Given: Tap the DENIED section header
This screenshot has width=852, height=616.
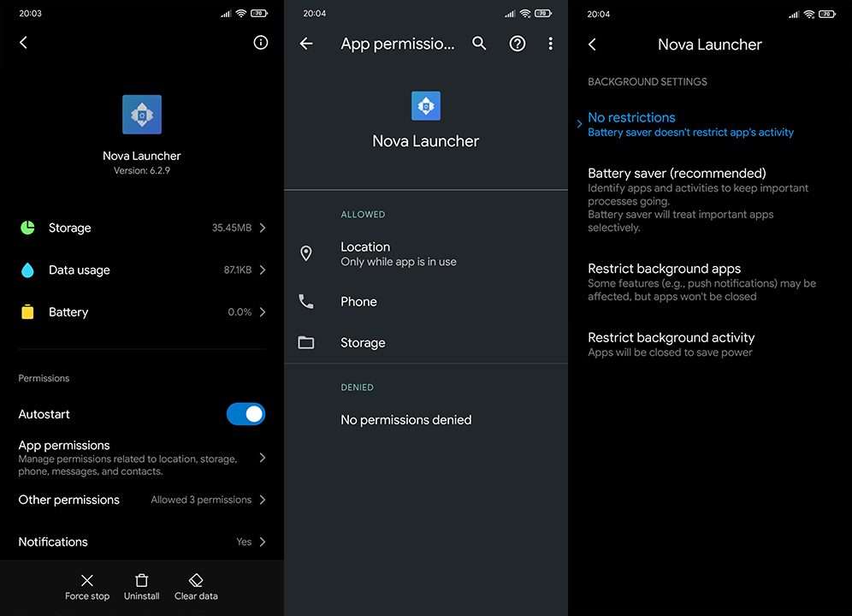Looking at the screenshot, I should pyautogui.click(x=357, y=387).
